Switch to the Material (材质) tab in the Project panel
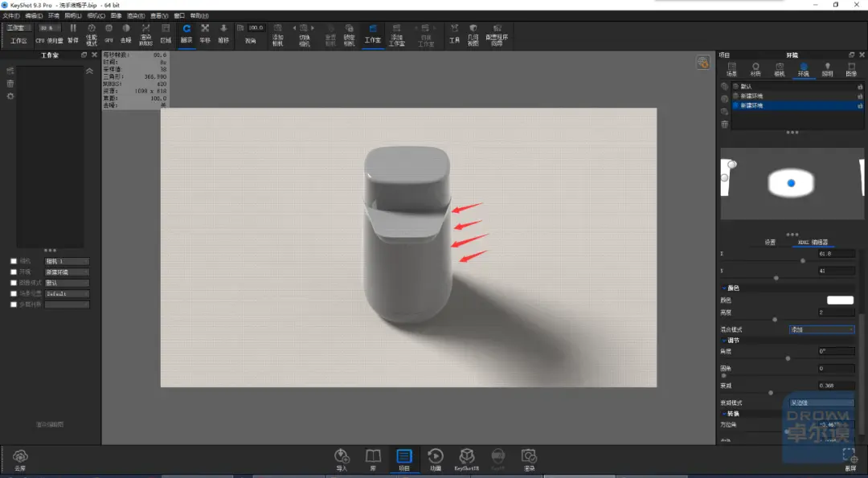Viewport: 868px width, 478px height. point(755,70)
